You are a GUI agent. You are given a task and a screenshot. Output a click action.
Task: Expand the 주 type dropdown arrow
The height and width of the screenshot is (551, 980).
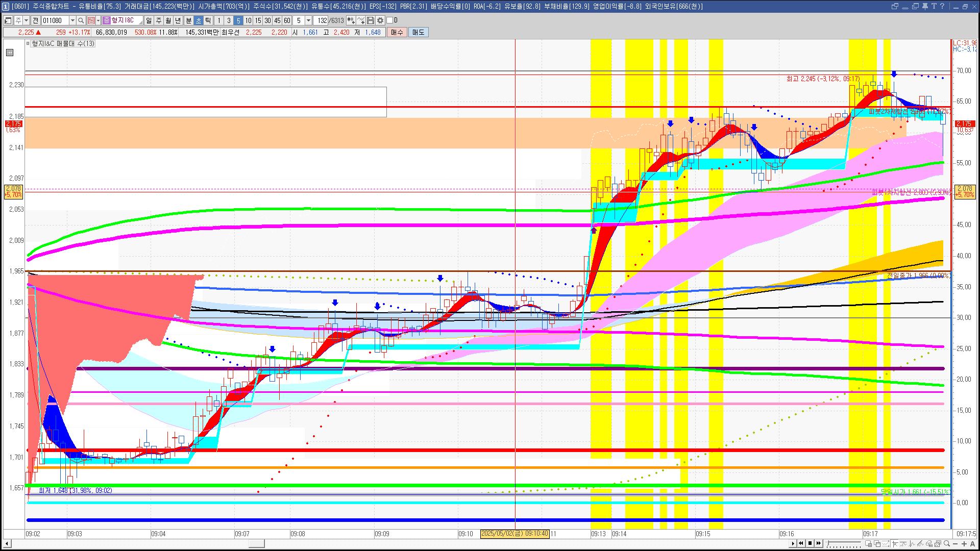click(x=26, y=20)
